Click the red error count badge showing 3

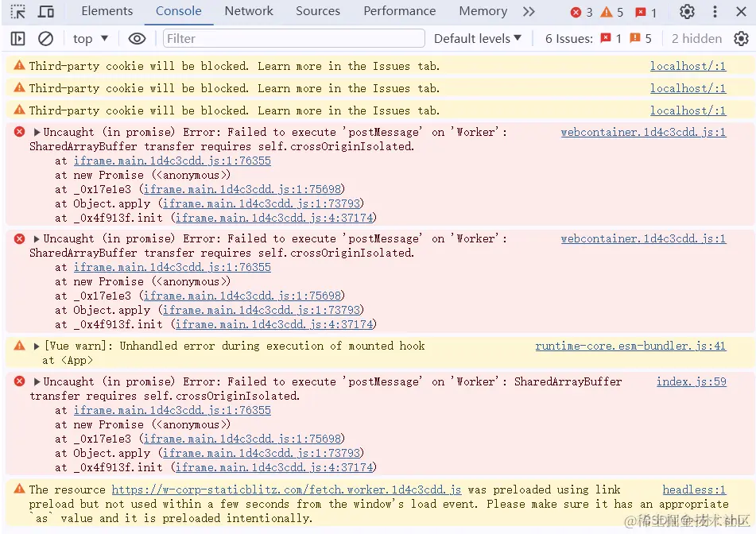tap(581, 13)
